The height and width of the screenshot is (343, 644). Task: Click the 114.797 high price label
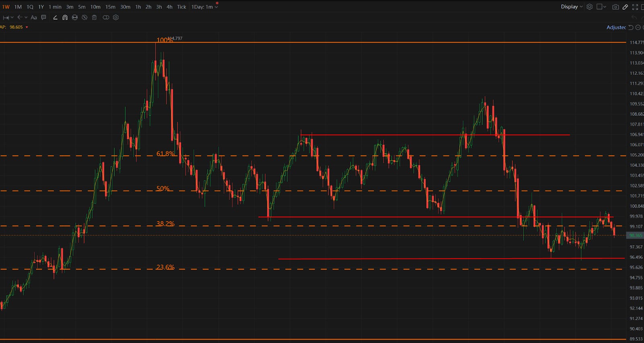click(x=175, y=38)
